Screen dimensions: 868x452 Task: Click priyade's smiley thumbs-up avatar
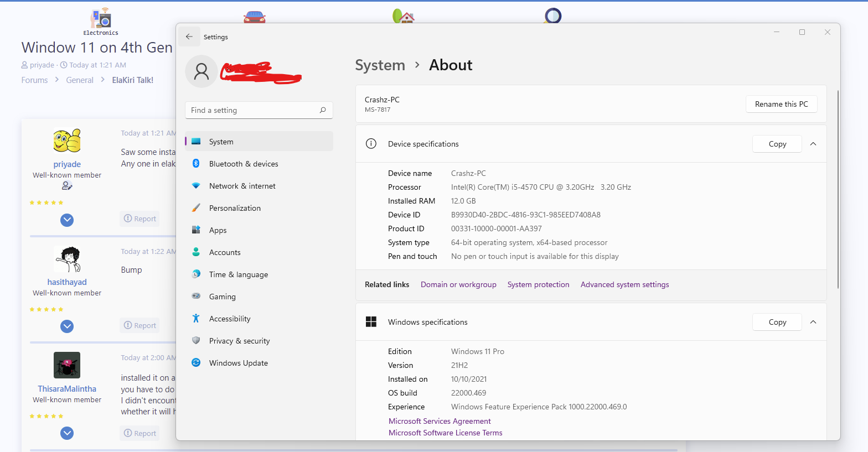(67, 141)
